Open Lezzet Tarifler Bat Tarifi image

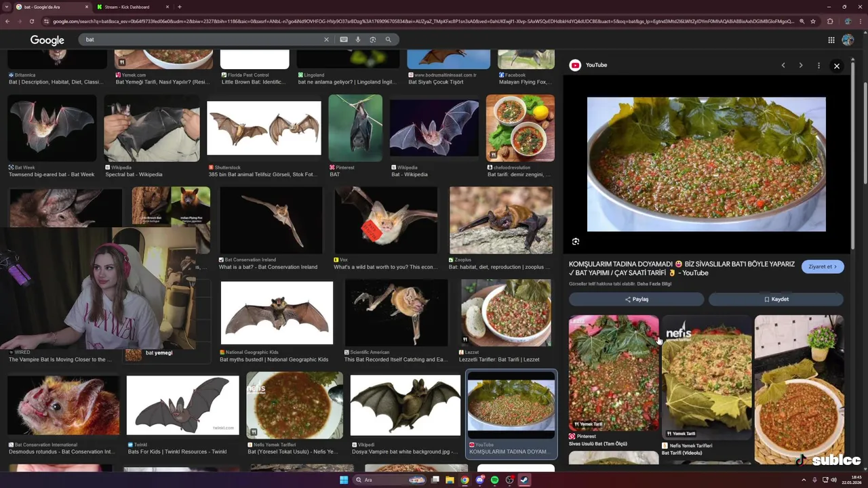click(506, 313)
